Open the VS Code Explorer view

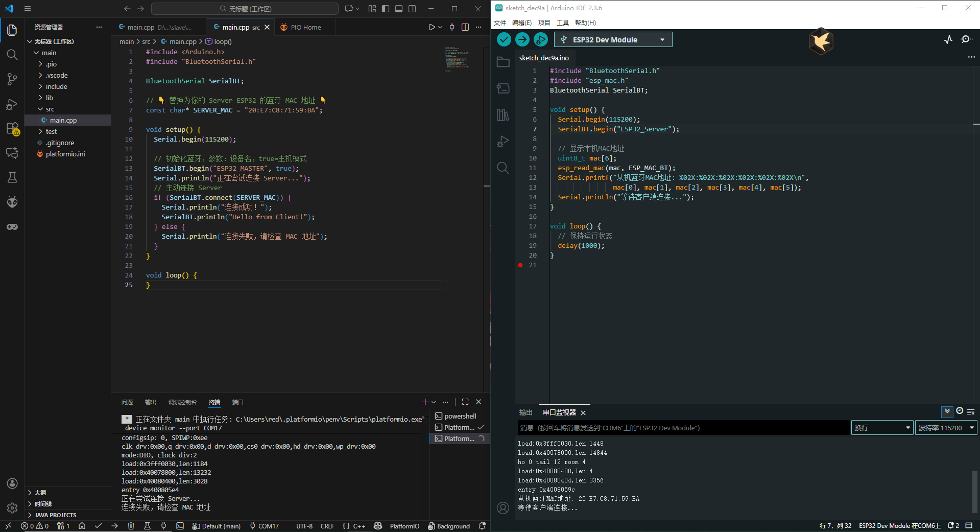[x=12, y=30]
